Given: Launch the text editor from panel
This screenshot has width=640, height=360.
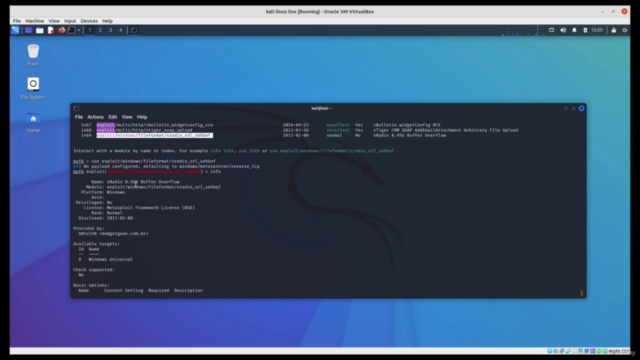Looking at the screenshot, I should pos(51,30).
